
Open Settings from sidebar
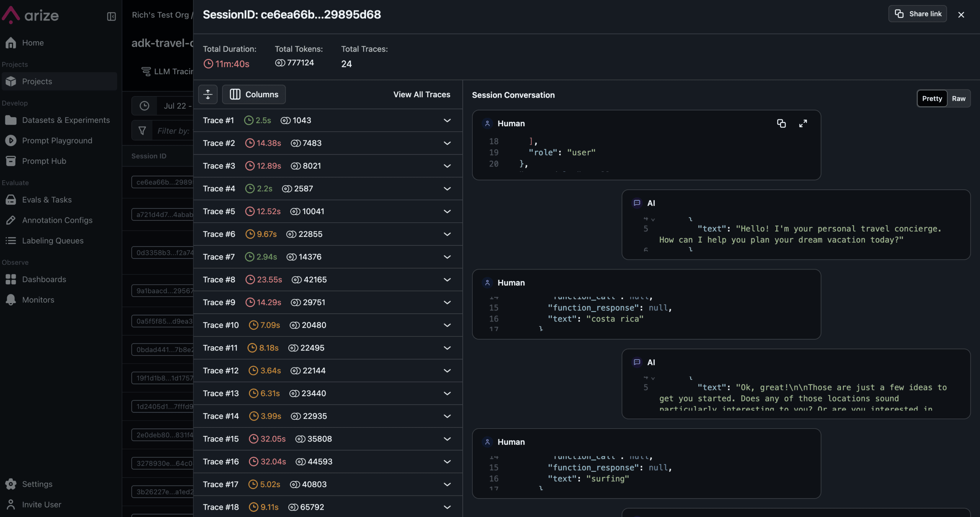37,484
